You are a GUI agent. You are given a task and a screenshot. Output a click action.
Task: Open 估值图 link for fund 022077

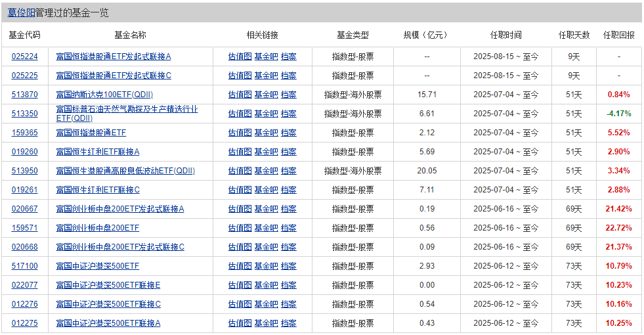tap(240, 285)
